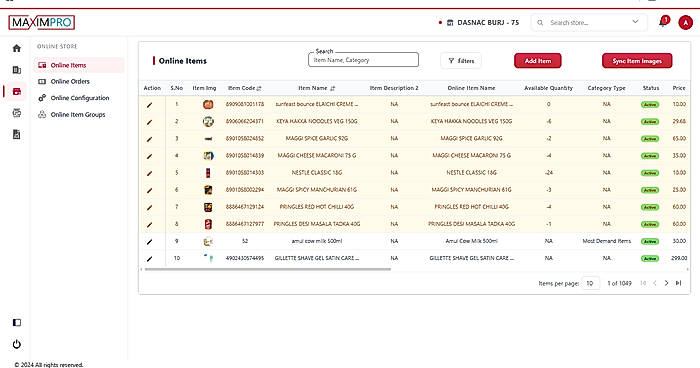Click Category Type column header

click(606, 88)
